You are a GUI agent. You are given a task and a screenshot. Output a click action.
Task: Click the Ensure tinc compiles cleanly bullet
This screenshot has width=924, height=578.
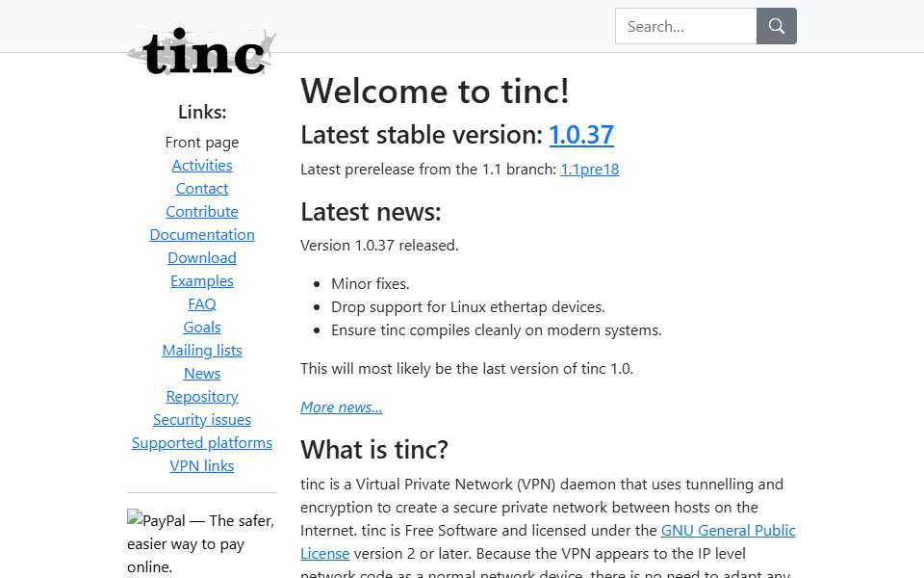(x=497, y=329)
